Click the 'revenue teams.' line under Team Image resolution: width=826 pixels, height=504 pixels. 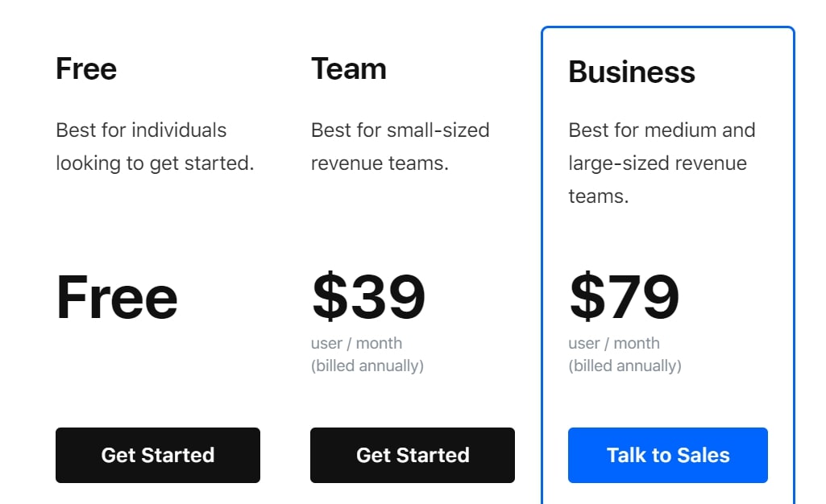(380, 163)
